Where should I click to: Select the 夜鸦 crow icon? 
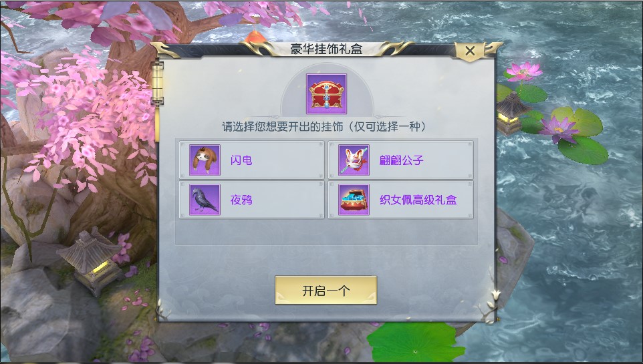point(205,200)
